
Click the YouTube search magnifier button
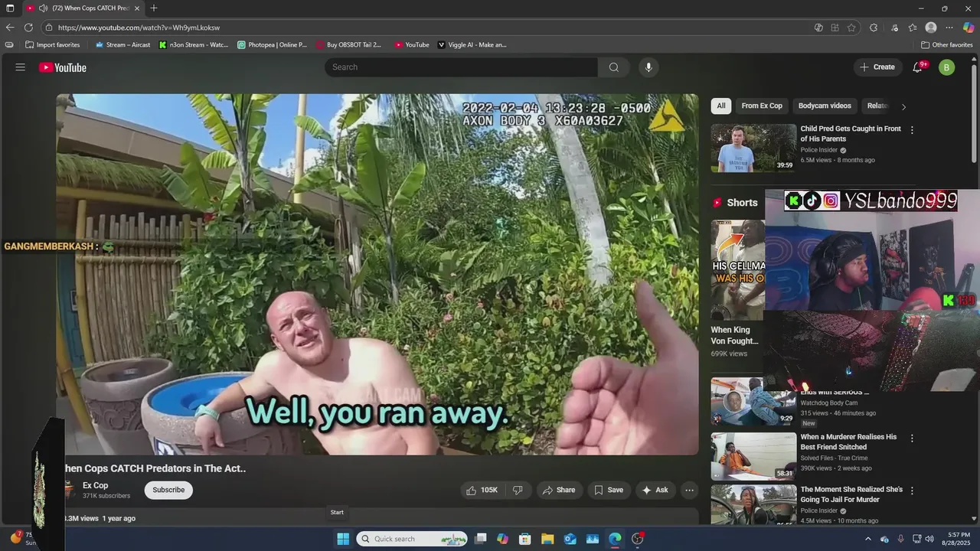(613, 67)
